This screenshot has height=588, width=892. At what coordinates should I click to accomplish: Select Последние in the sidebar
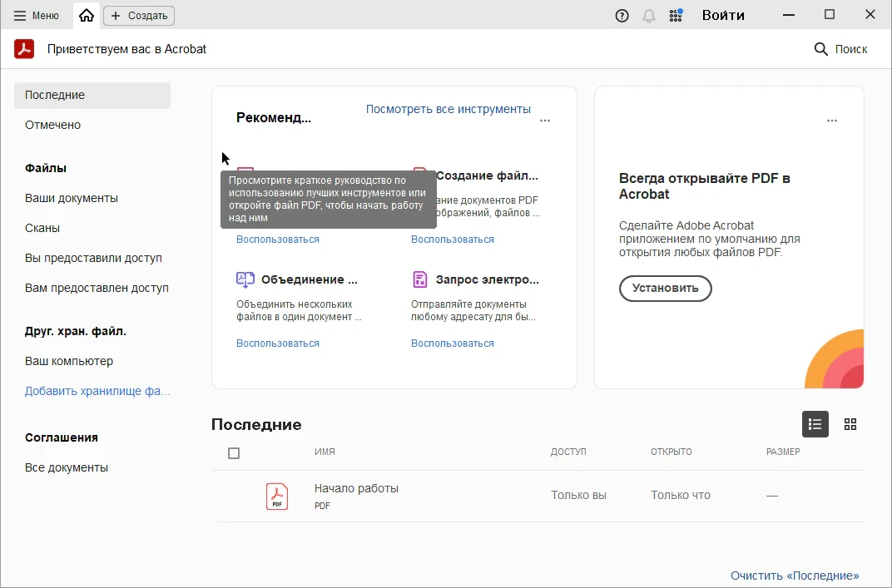click(92, 95)
